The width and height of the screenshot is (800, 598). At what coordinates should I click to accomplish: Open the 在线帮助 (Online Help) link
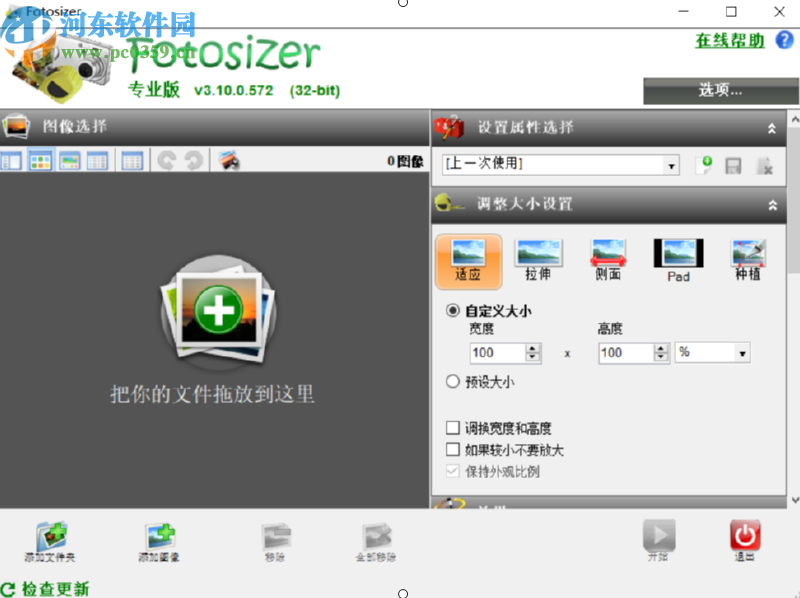[727, 42]
